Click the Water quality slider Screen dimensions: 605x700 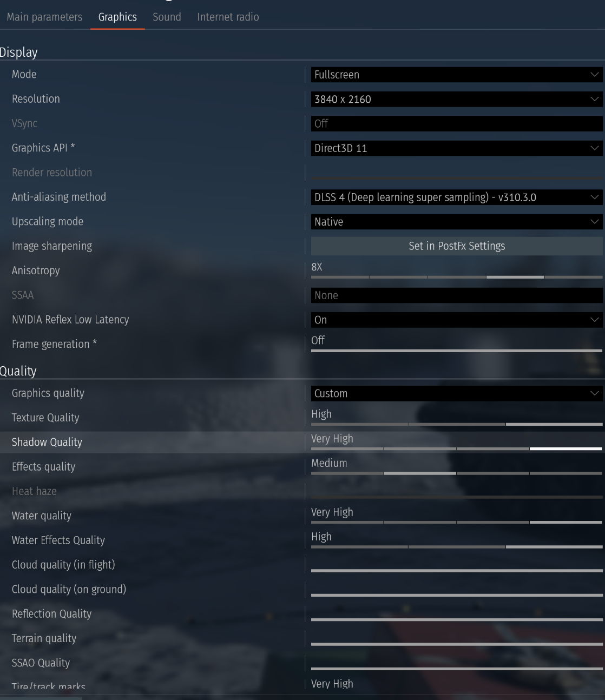(x=457, y=522)
